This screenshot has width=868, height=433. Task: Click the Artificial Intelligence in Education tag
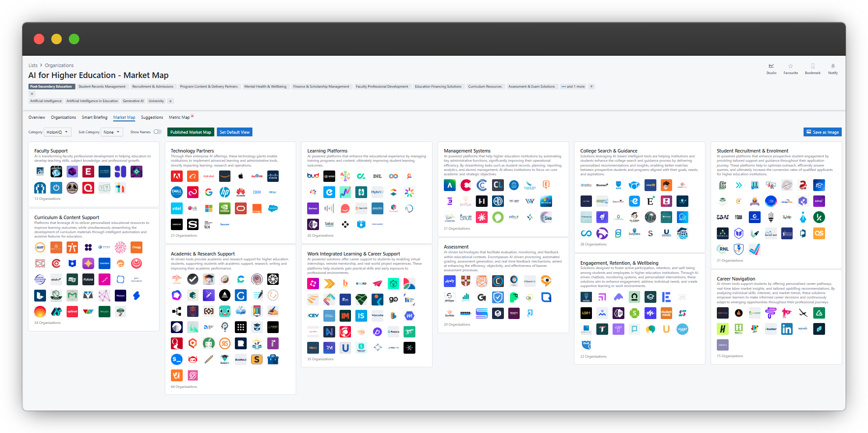pos(92,101)
